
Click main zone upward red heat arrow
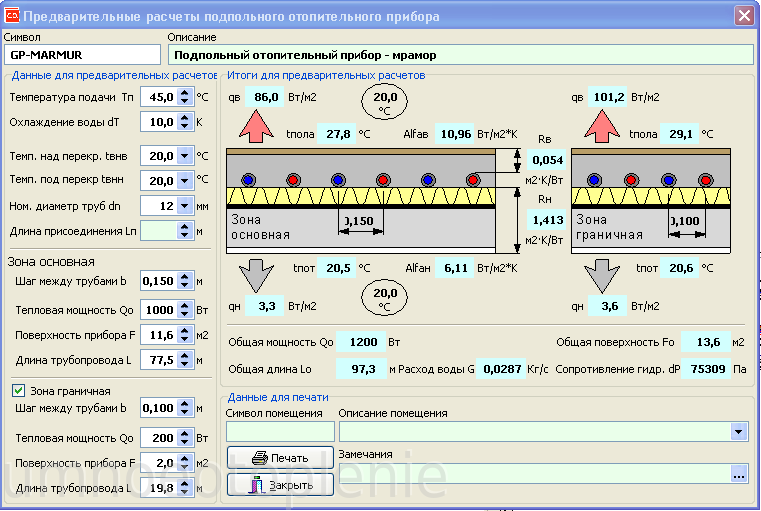256,126
